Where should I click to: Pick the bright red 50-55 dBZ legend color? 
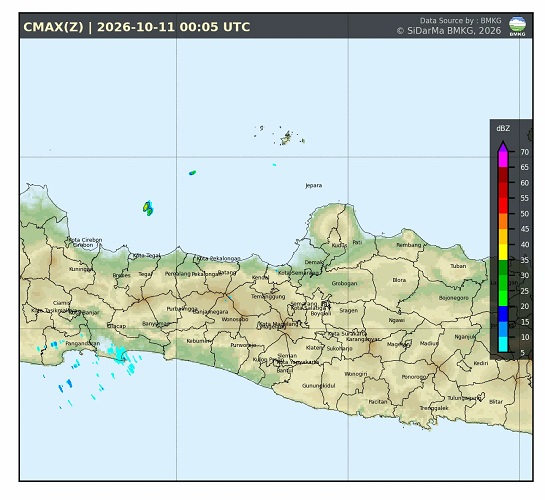point(503,206)
